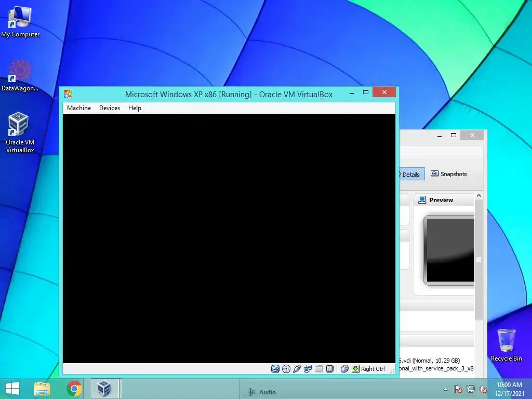The height and width of the screenshot is (399, 532).
Task: Select the Oracle VM VirtualBox desktop shortcut
Action: tap(20, 132)
